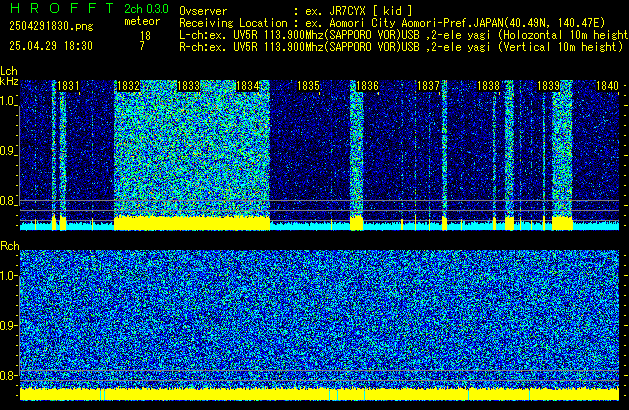
Task: Click the Lch echo band beside the 1836 marker
Action: coord(356,154)
